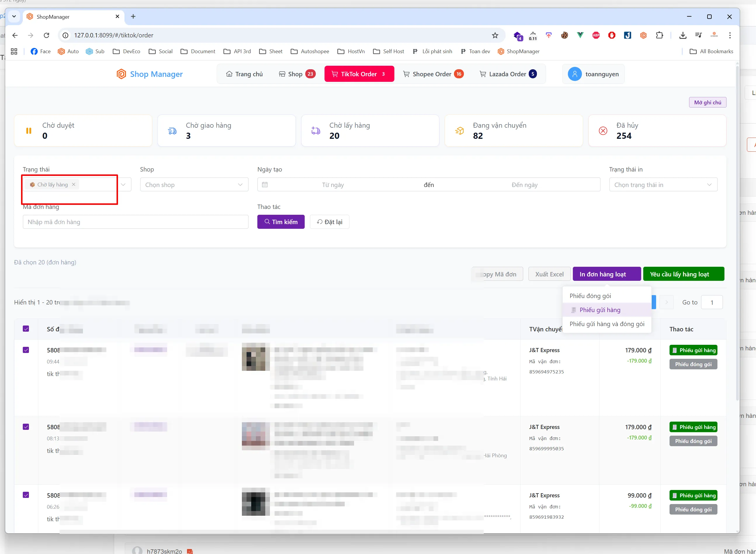This screenshot has height=554, width=756.
Task: Print Phiếu đóng gói for order 859699995035
Action: pos(693,441)
